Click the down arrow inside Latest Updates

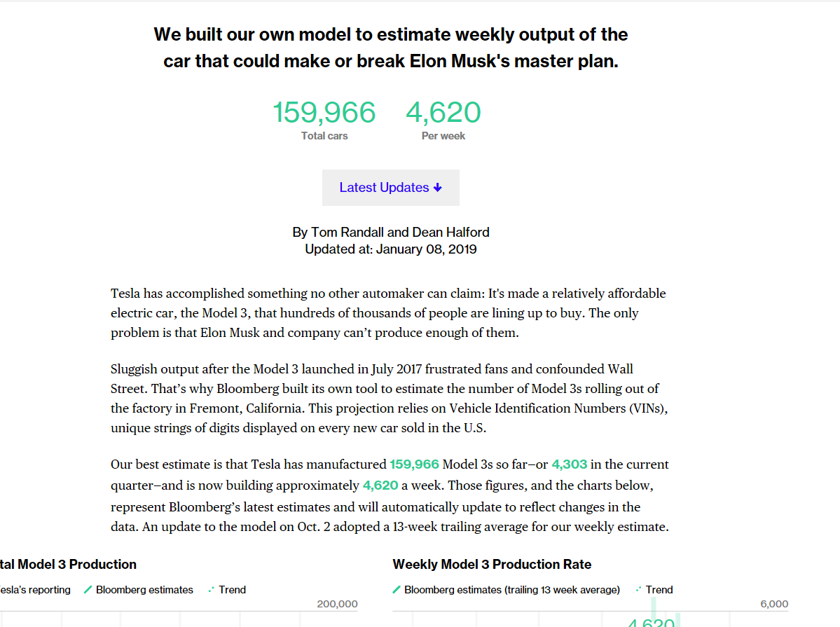pyautogui.click(x=438, y=188)
